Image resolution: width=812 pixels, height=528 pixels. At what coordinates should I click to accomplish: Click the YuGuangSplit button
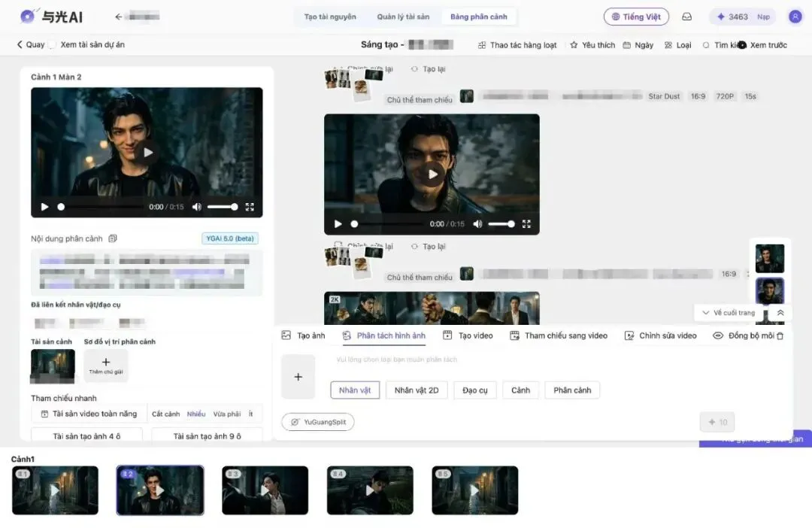tap(318, 422)
